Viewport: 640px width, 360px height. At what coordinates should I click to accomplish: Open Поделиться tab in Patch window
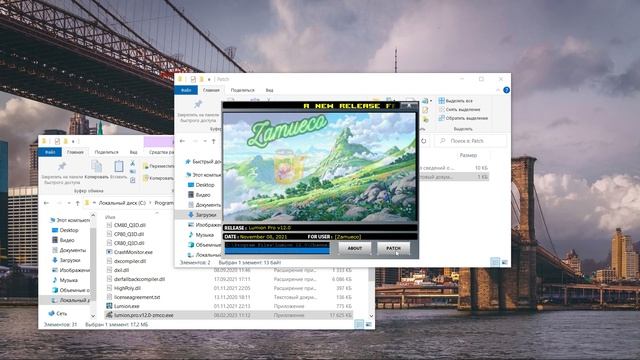coord(242,90)
